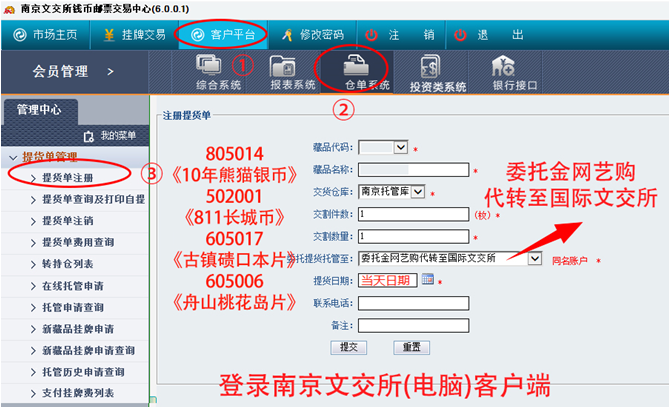Open 转持仓列表 in the sidebar
This screenshot has width=669, height=407.
67,264
